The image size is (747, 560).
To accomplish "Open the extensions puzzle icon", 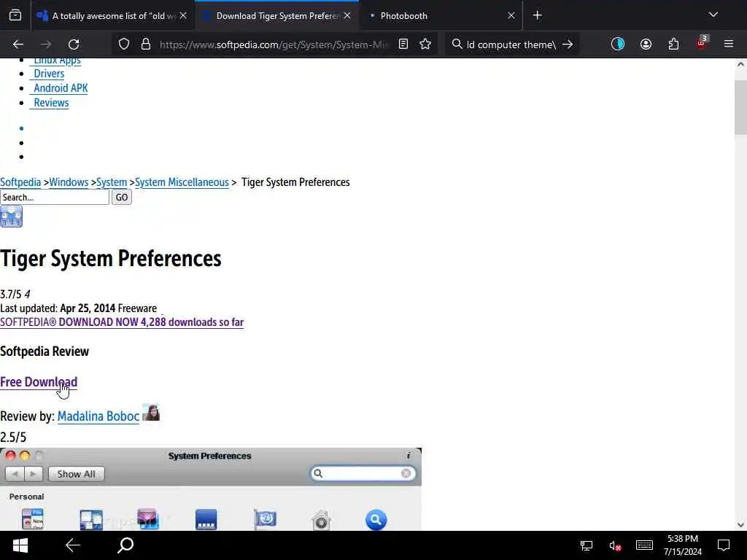I will click(673, 44).
